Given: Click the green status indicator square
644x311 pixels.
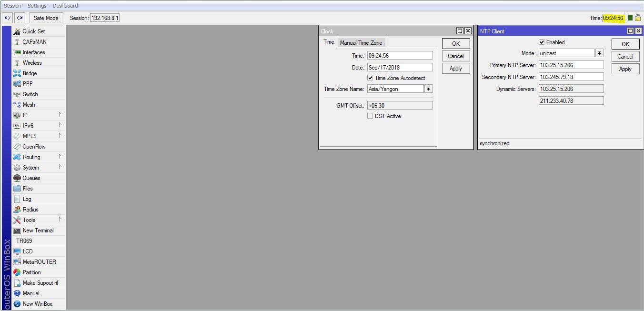Looking at the screenshot, I should click(x=630, y=18).
